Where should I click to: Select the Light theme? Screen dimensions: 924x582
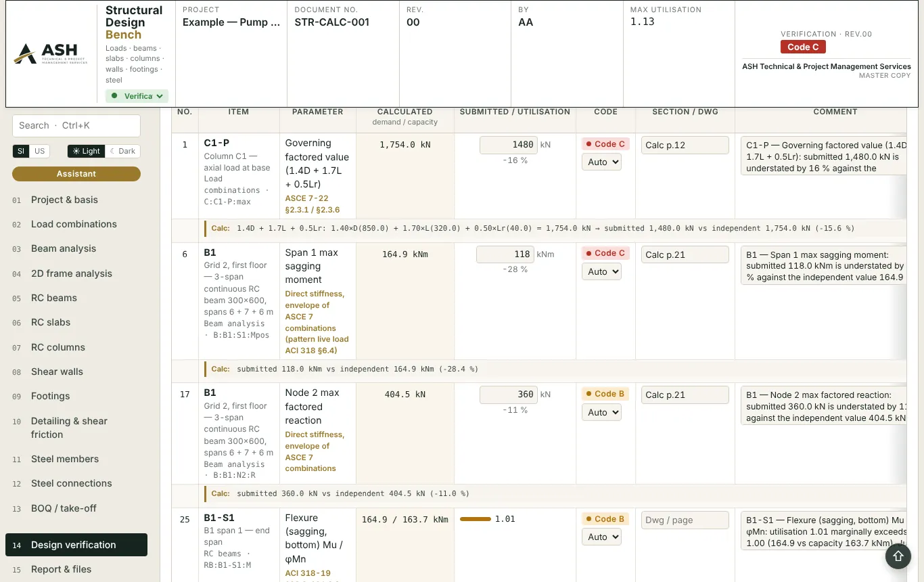(x=86, y=151)
